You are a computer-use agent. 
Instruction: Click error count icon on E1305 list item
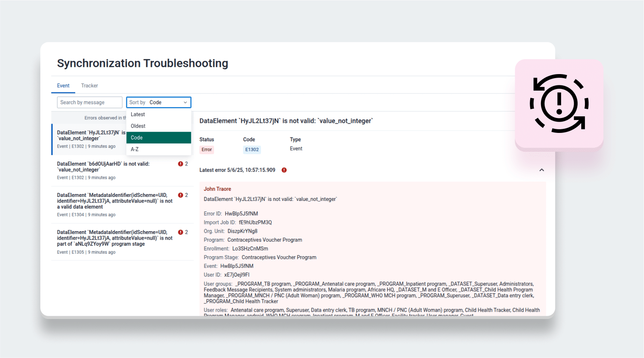(x=181, y=232)
